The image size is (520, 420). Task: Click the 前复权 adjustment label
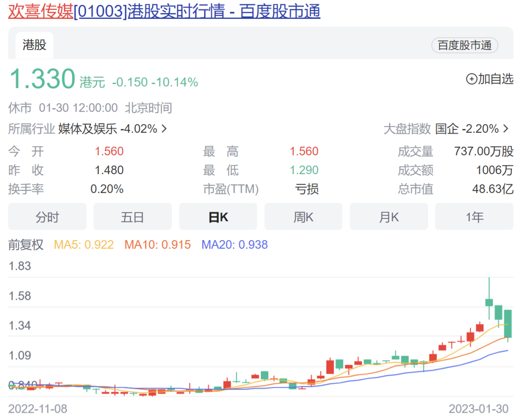click(x=26, y=245)
